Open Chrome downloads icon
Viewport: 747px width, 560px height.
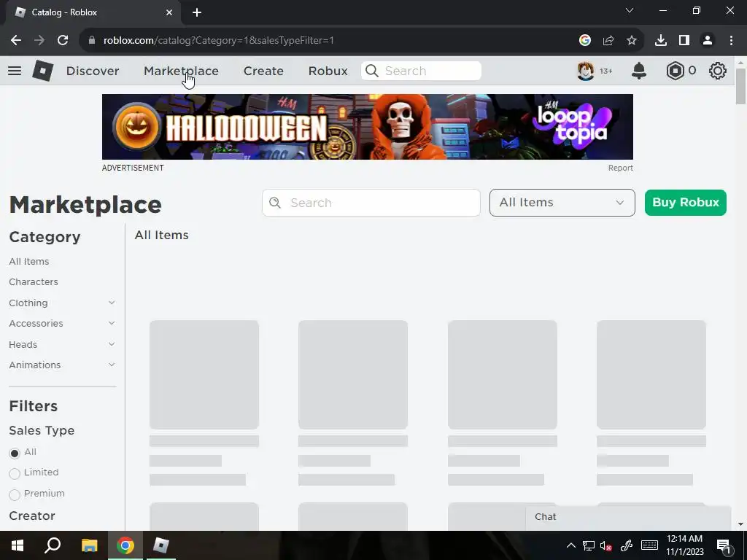[661, 41]
